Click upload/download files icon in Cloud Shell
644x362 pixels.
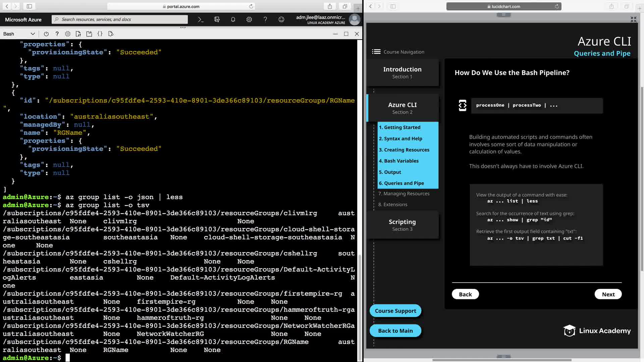click(x=78, y=34)
